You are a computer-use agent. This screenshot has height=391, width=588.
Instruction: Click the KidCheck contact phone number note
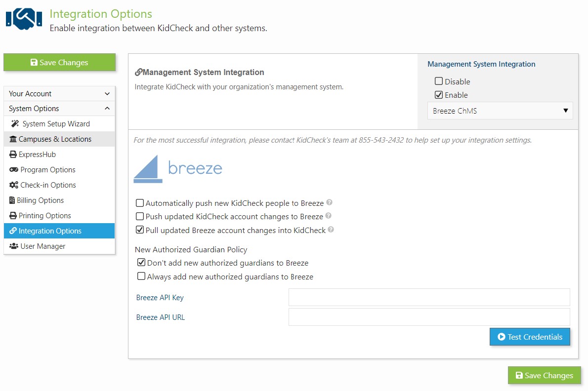point(333,140)
